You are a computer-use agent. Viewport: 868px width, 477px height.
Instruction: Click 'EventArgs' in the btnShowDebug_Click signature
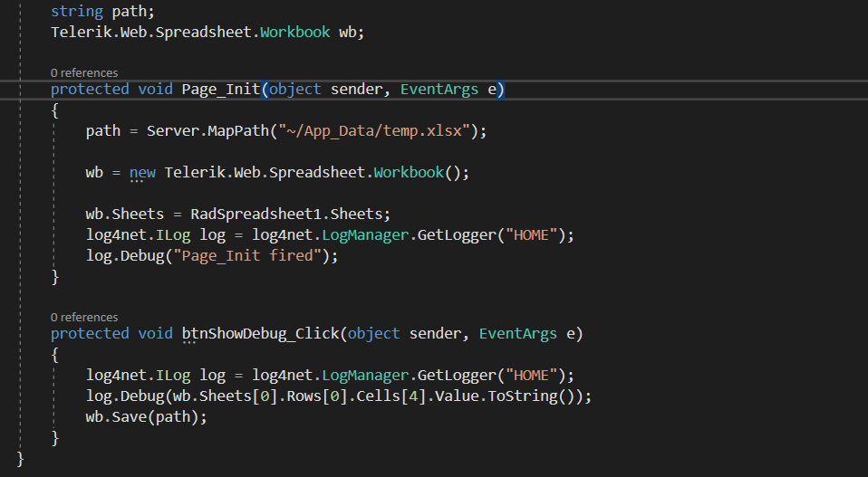pyautogui.click(x=517, y=334)
